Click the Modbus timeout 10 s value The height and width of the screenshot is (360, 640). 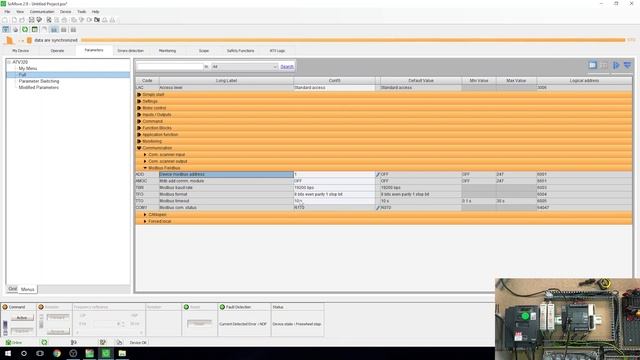pyautogui.click(x=334, y=201)
